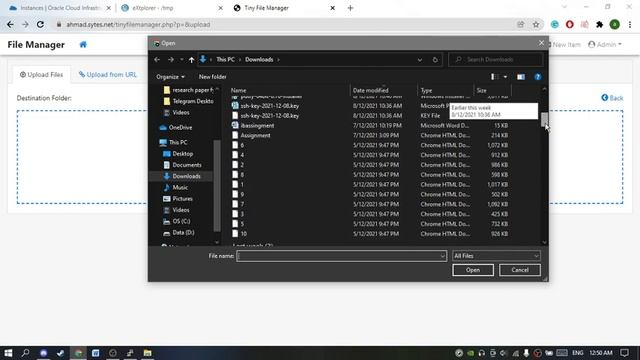
Task: Sort by Name column header
Action: coord(289,90)
